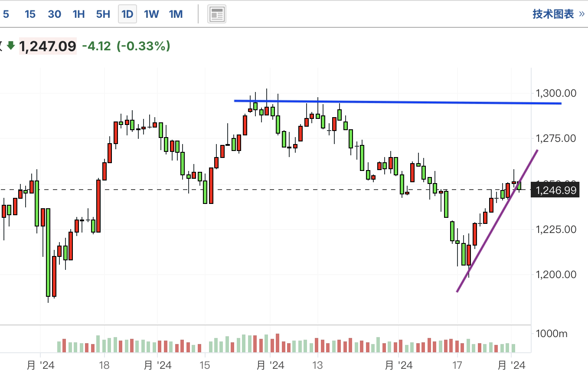Open the chart layout news icon

click(x=217, y=14)
